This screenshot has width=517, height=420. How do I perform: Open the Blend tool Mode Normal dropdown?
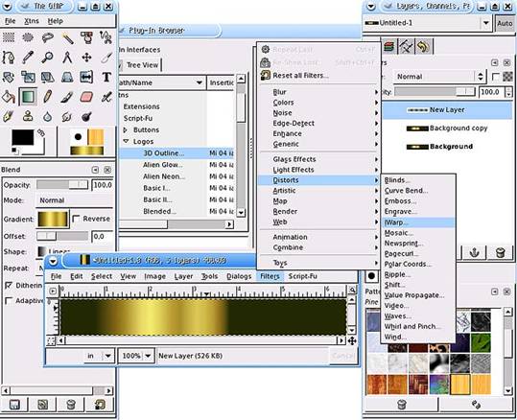(74, 200)
